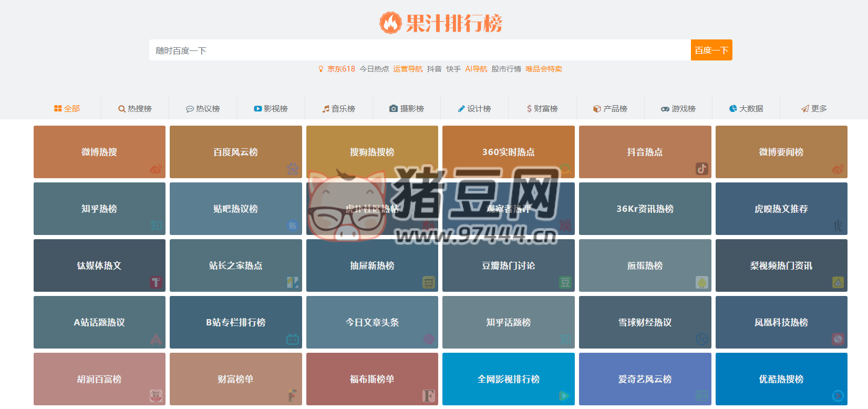
Task: Click the icon on 今日文章头条 card
Action: tap(429, 339)
